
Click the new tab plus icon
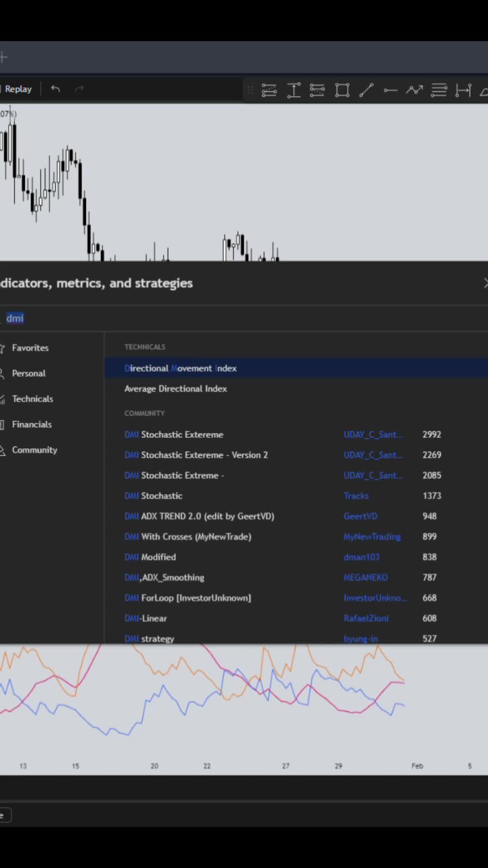click(4, 57)
